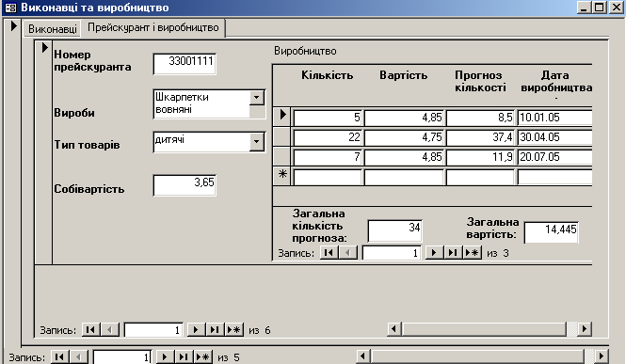Minimize the Виконавці та виробництво window
Viewport: 626px width, 364px height.
coord(584,8)
